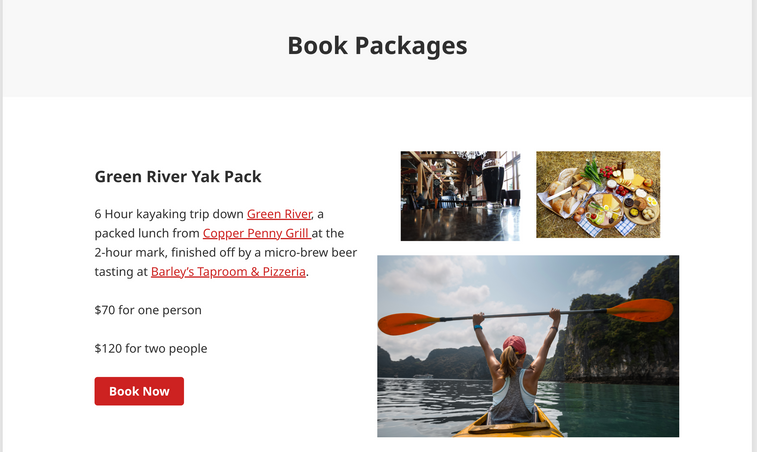Visit Barley's Taproom & Pizzeria link
Screen dimensions: 757x452
[x=228, y=272]
